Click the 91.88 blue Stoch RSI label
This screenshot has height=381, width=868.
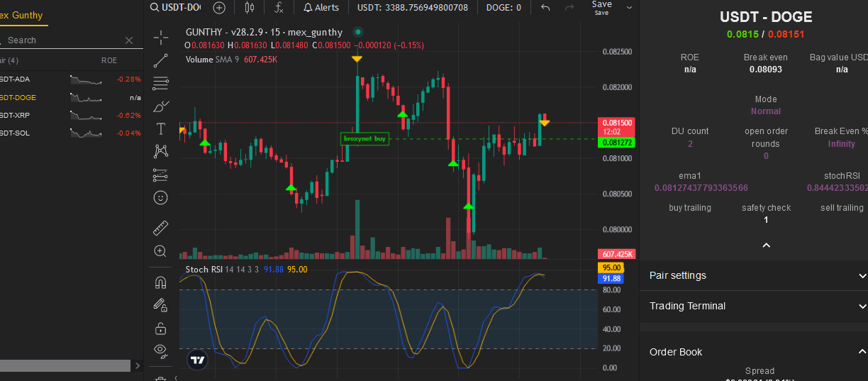tap(611, 279)
